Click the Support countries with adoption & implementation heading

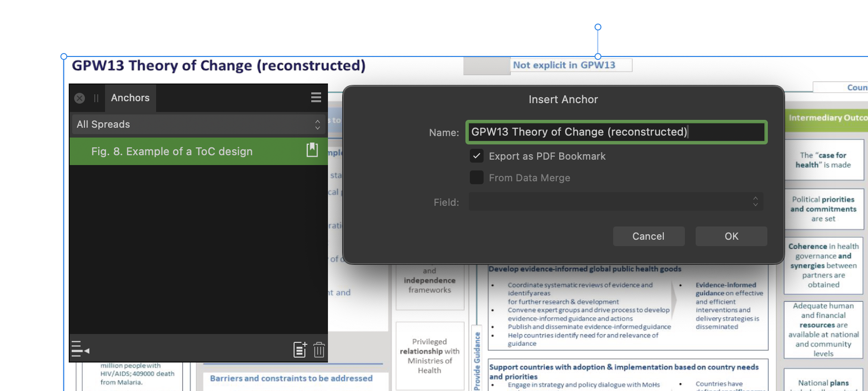(x=624, y=372)
